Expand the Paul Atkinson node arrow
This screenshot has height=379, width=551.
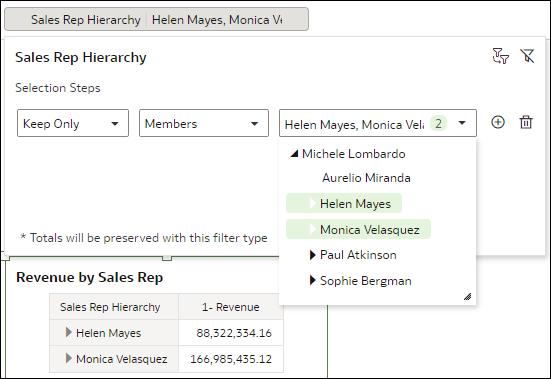point(312,255)
